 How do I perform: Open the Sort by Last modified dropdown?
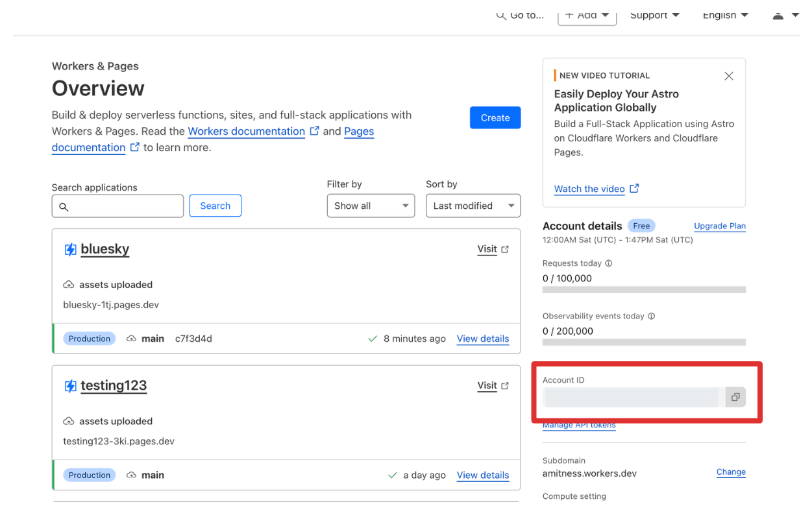point(473,206)
